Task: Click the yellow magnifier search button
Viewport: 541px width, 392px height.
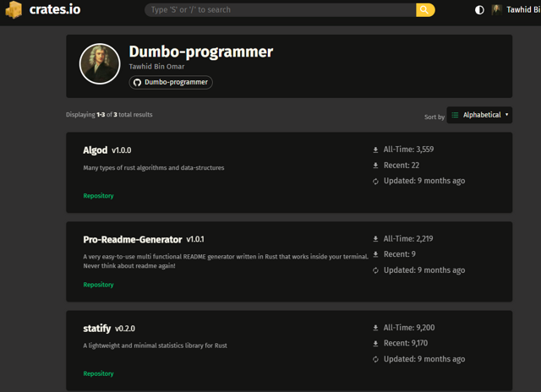Action: [x=425, y=10]
